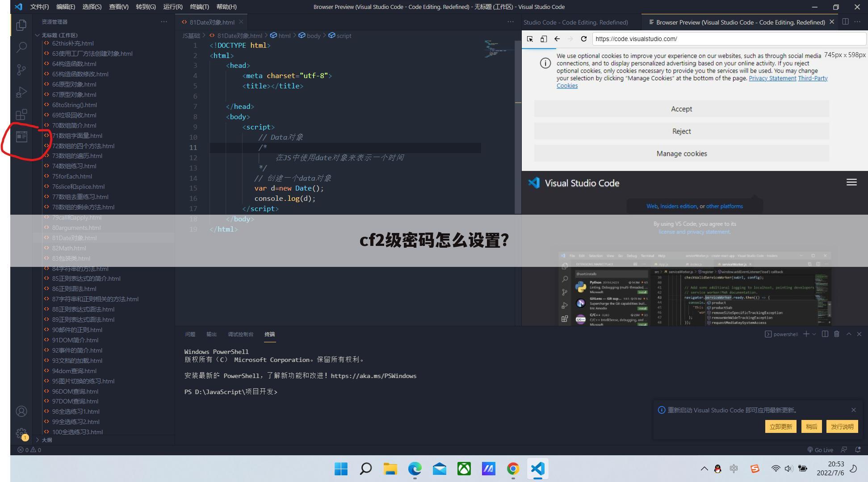This screenshot has width=868, height=482.
Task: Launch Microsoft Edge from taskbar
Action: point(415,469)
